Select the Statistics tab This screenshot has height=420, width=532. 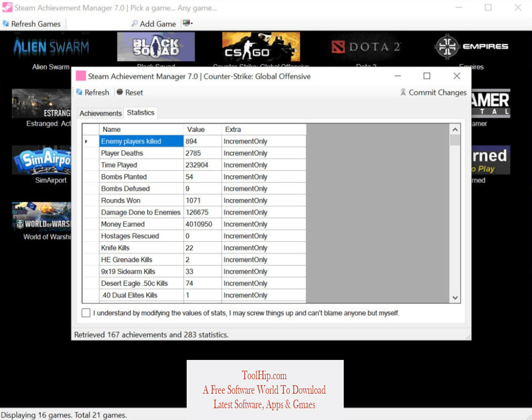pos(141,113)
